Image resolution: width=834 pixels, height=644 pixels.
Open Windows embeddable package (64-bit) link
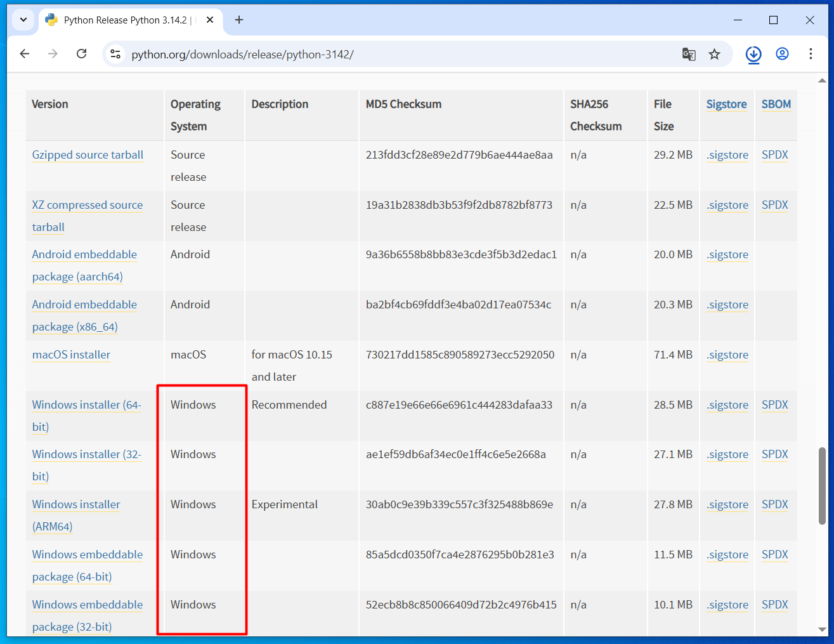click(88, 565)
